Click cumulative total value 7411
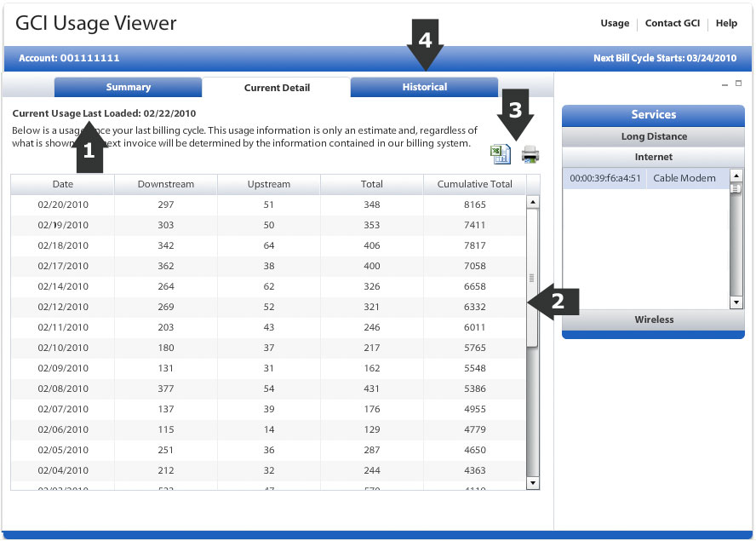Viewport: 756px width, 541px height. (x=475, y=225)
